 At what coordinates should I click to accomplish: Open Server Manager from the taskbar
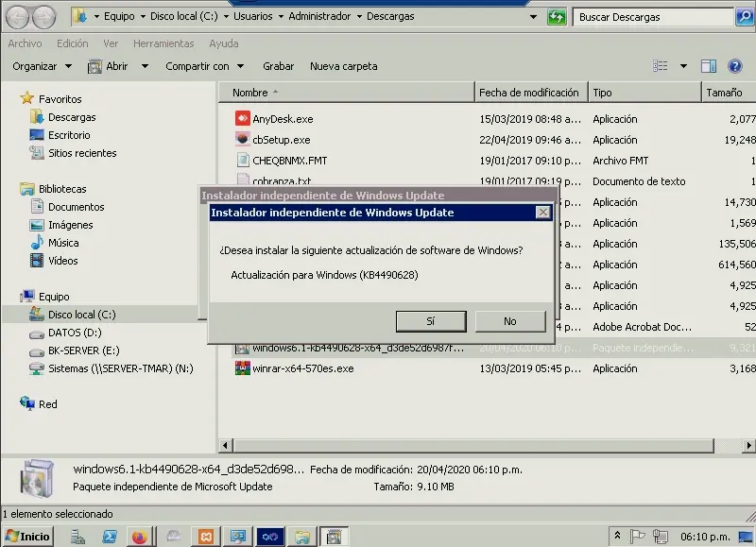[x=77, y=537]
